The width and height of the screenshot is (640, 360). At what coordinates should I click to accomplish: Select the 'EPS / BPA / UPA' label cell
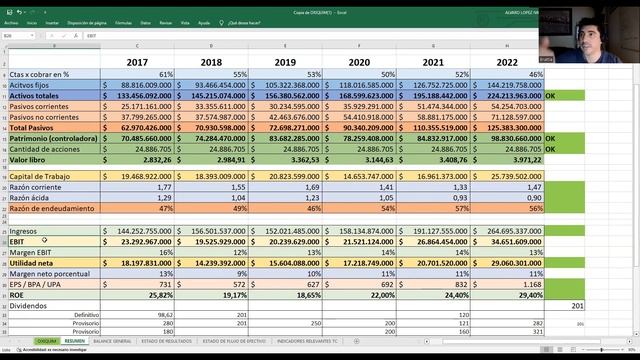tap(54, 284)
